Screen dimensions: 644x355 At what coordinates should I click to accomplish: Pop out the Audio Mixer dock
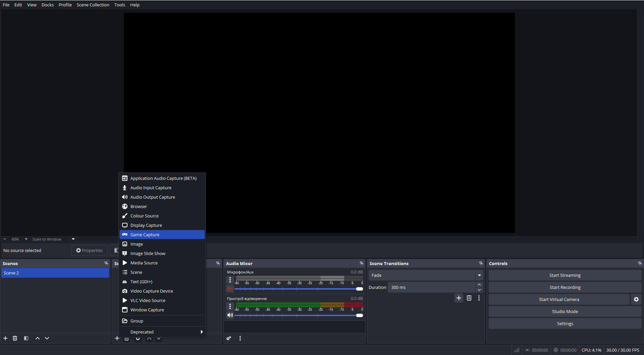click(x=361, y=263)
